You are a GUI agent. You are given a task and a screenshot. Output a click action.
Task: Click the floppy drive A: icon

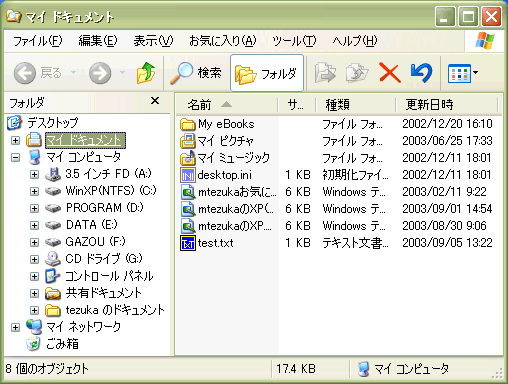pos(53,174)
